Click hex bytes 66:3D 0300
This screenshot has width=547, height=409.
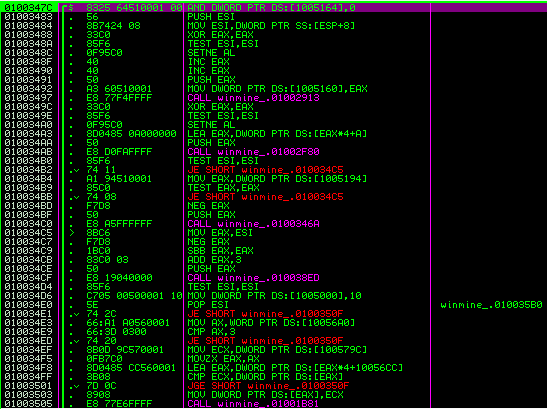pyautogui.click(x=117, y=332)
